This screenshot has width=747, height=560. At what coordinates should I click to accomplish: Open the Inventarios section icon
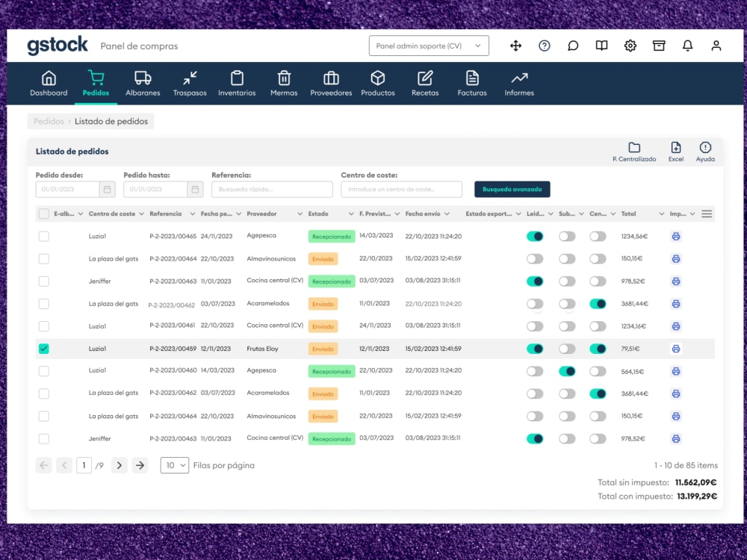[x=237, y=78]
